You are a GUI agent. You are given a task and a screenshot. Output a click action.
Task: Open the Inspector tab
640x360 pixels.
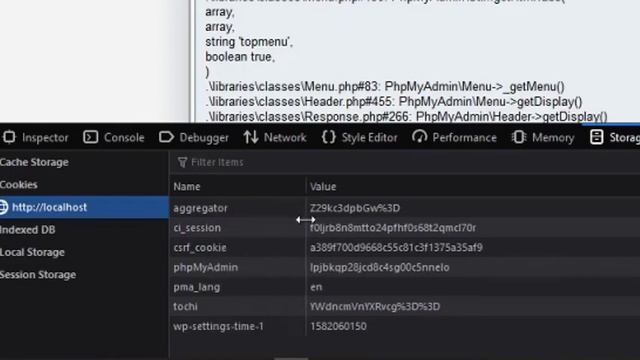tap(36, 138)
